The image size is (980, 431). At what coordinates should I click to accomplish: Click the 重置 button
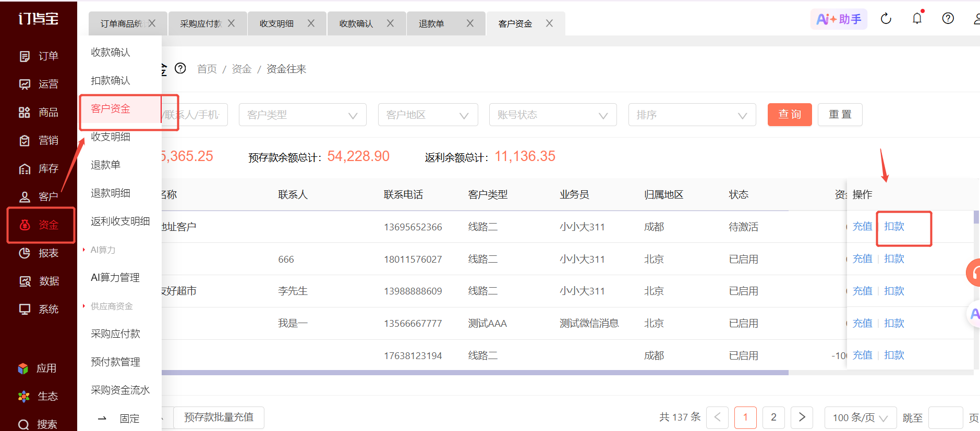coord(840,115)
